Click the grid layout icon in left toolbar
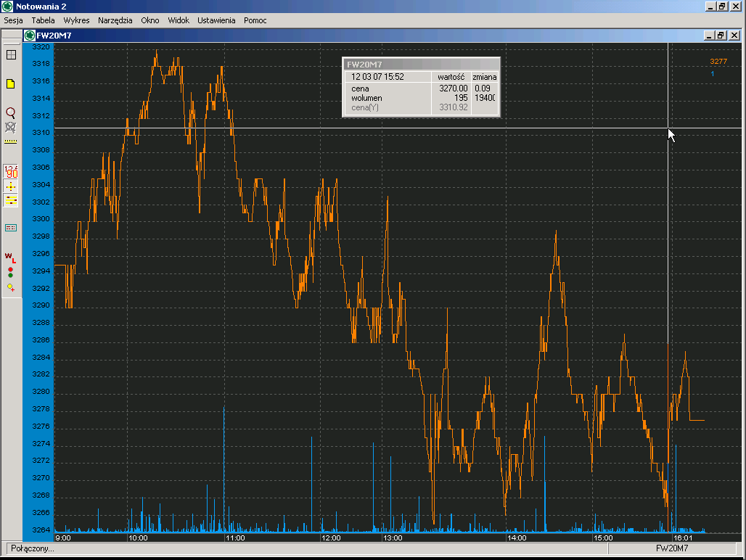746x560 pixels. (x=11, y=54)
